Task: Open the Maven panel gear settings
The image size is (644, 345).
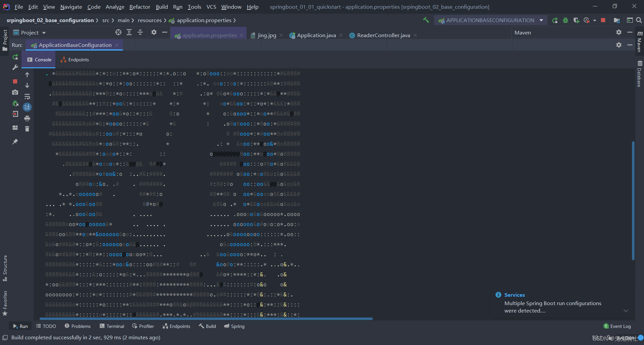Action: (x=619, y=32)
